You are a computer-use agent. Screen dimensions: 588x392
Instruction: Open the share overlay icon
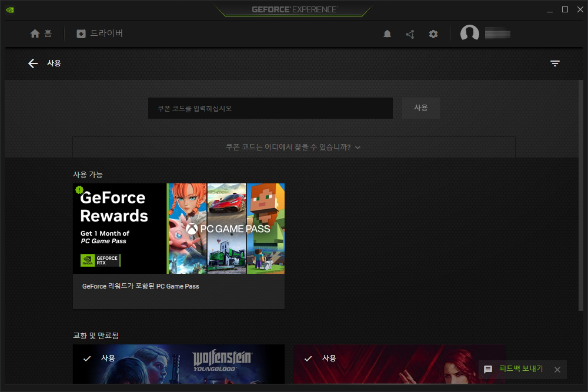tap(410, 34)
